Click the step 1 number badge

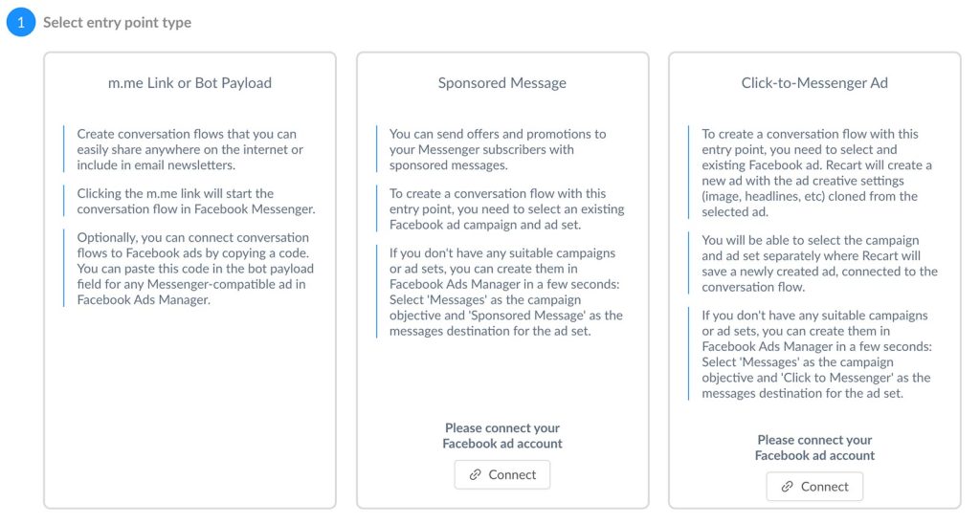pyautogui.click(x=20, y=23)
